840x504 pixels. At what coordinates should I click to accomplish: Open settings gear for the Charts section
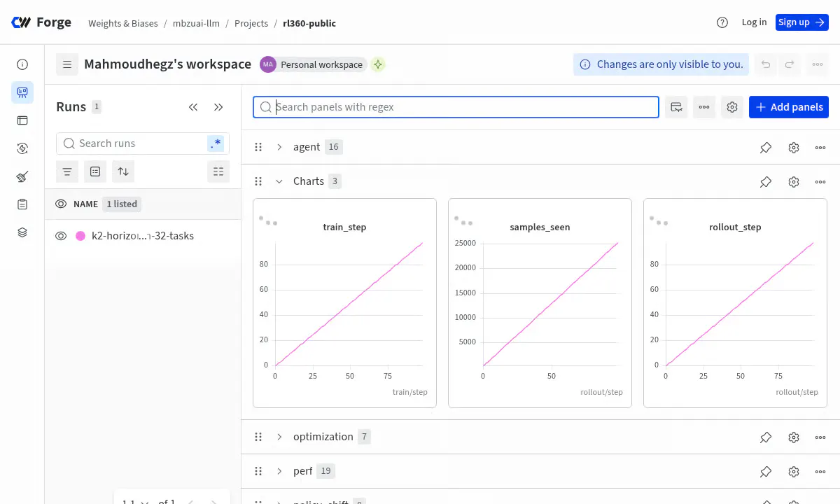(794, 181)
